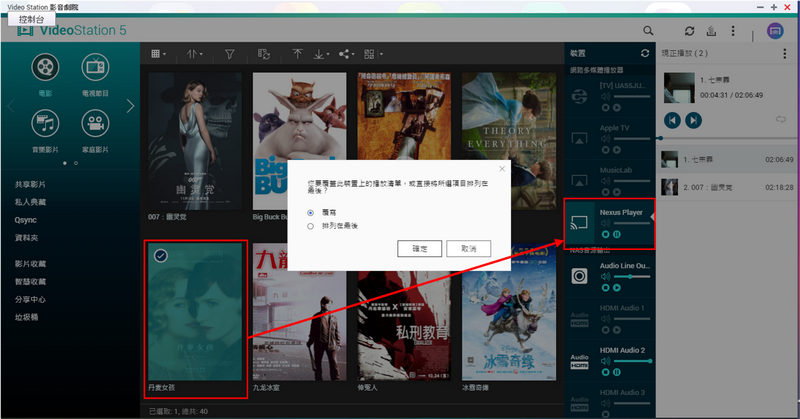
Task: Select the 007：幽靈黨 movie poster
Action: [195, 141]
